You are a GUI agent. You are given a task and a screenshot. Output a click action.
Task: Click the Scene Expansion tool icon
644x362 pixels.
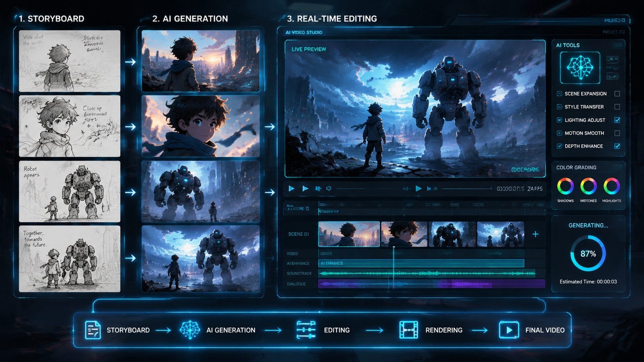click(559, 94)
